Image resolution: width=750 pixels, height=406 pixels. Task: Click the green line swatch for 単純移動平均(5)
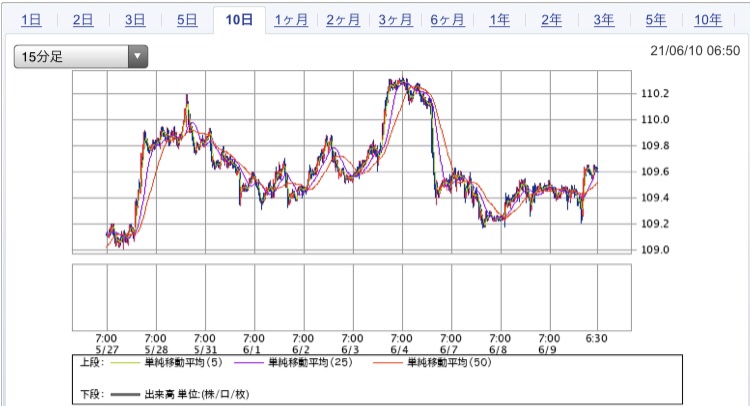(x=125, y=363)
